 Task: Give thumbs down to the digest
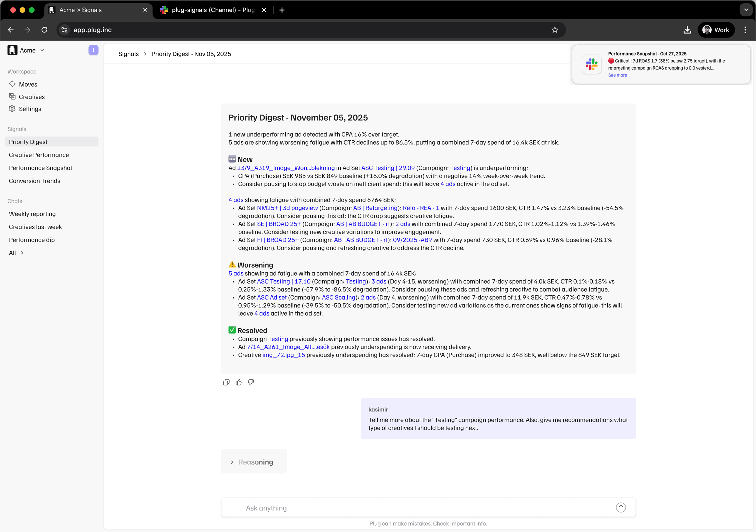pos(251,382)
